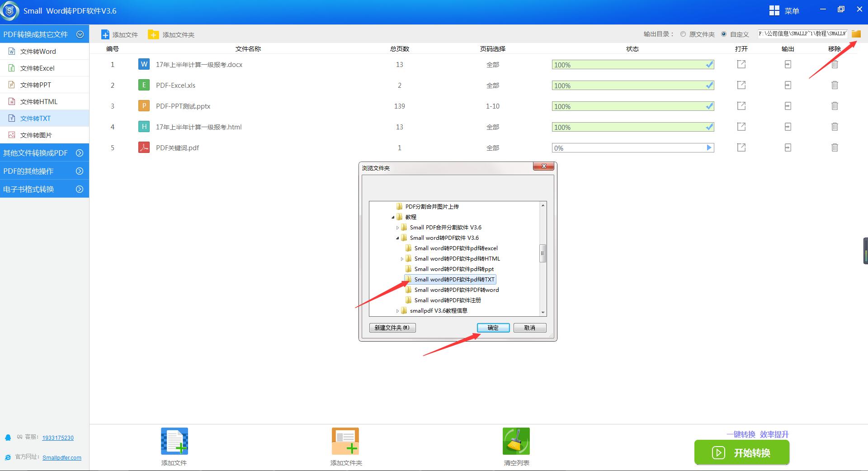Select 文件转HTML in sidebar
Viewport: 868px width, 471px height.
[44, 101]
